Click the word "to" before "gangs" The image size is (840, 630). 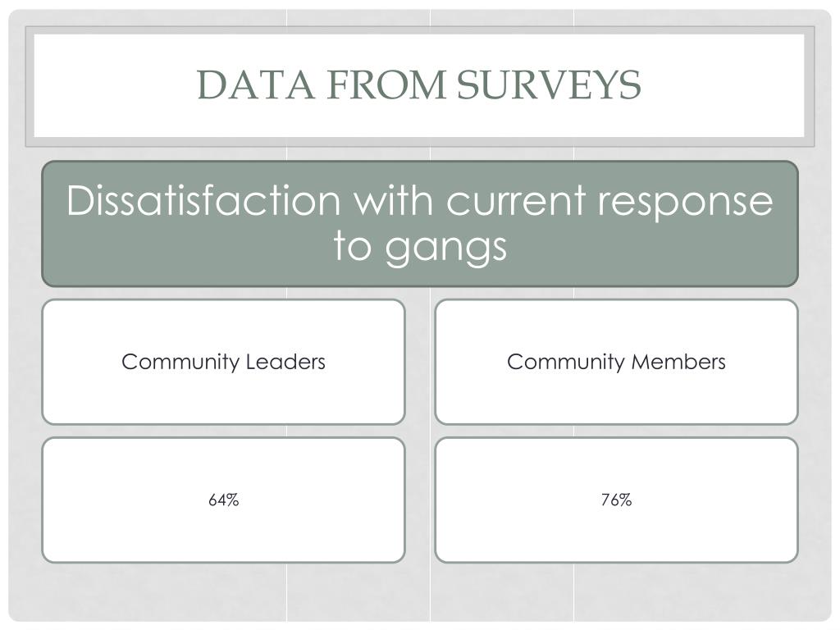(353, 246)
